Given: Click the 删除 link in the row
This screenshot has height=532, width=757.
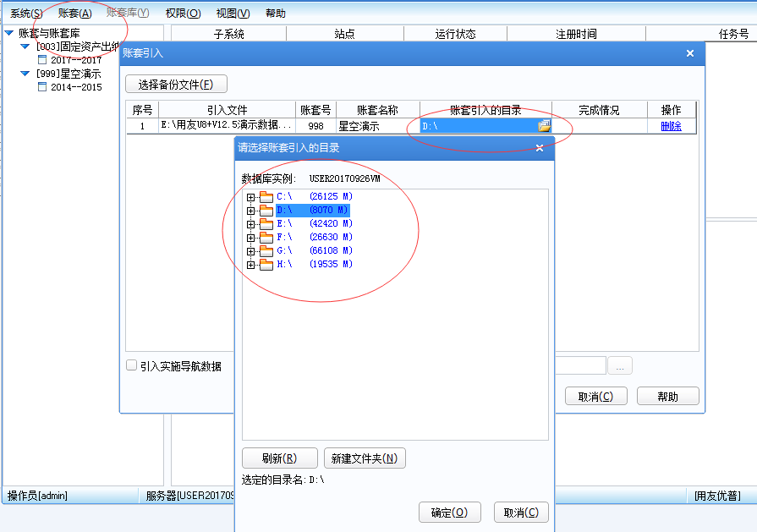Looking at the screenshot, I should (671, 126).
